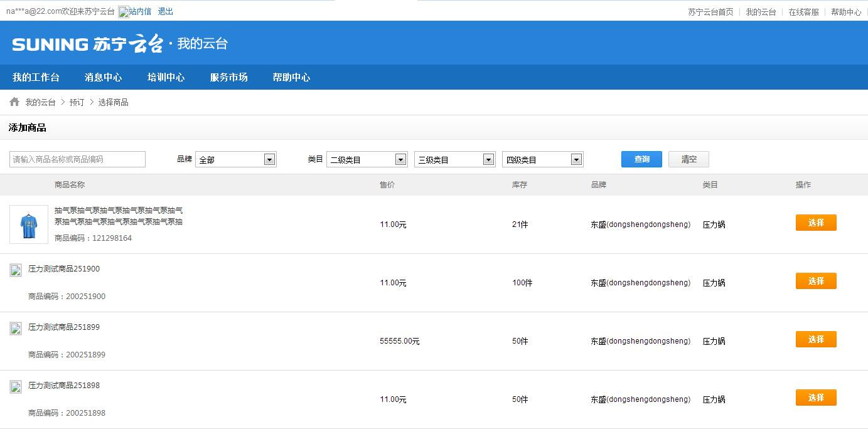868x432 pixels.
Task: Select 压力测试商品251900 with 选择 button
Action: [x=816, y=281]
